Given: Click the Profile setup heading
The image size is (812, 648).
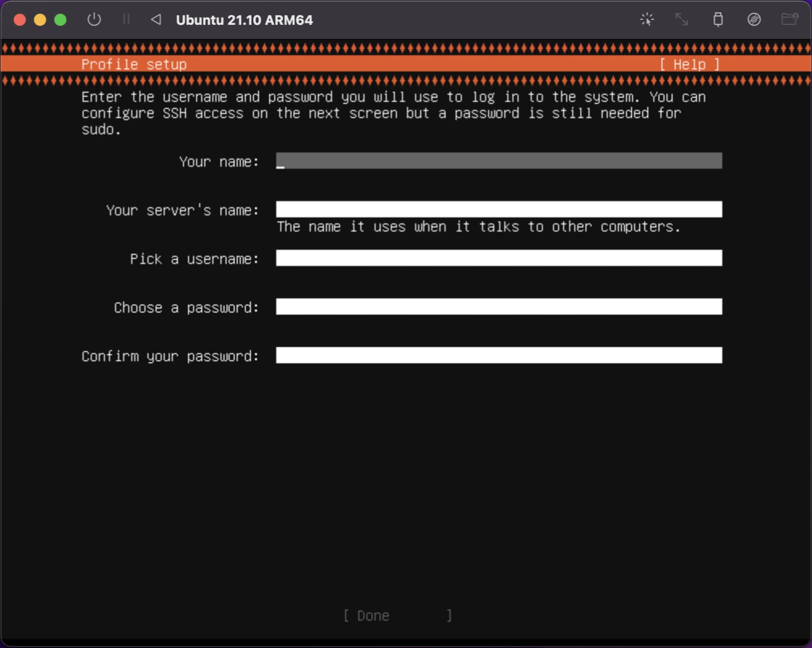Looking at the screenshot, I should 134,64.
